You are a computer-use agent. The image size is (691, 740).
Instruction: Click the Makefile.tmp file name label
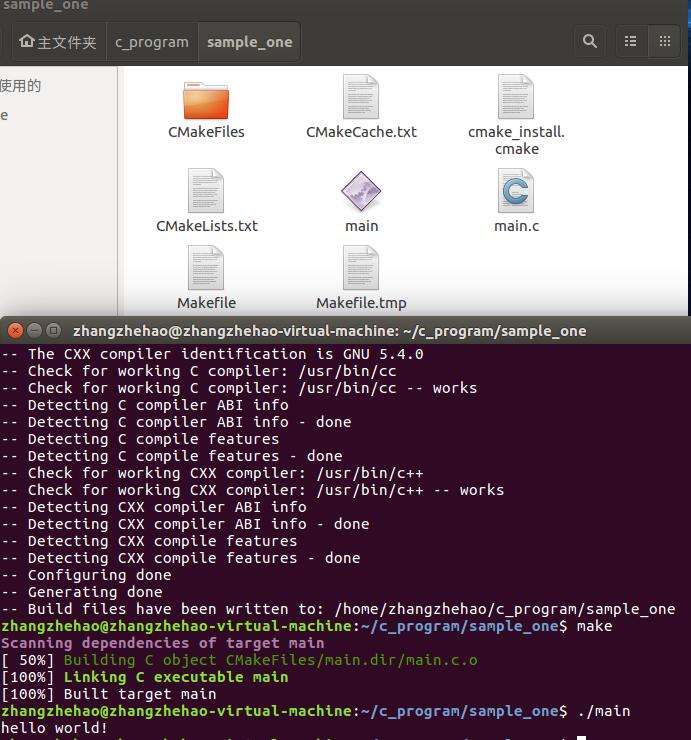[361, 303]
